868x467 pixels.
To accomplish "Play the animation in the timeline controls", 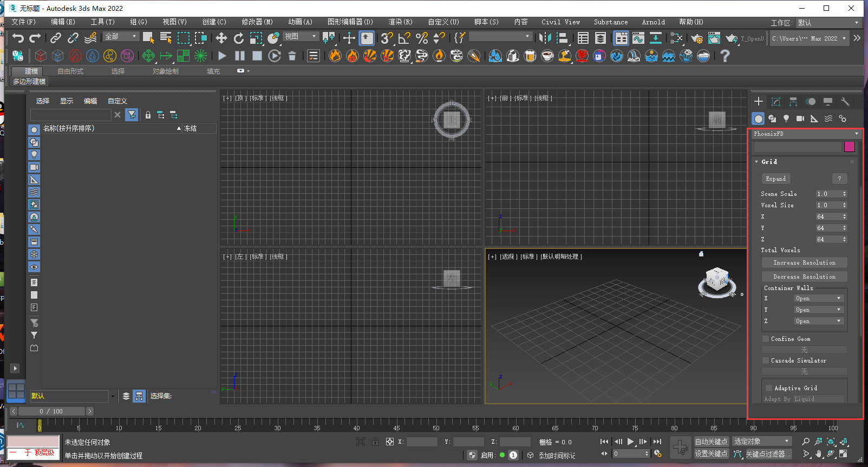I will coord(630,442).
